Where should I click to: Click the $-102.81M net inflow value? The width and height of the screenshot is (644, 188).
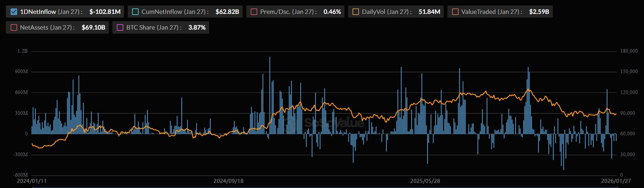tap(105, 12)
